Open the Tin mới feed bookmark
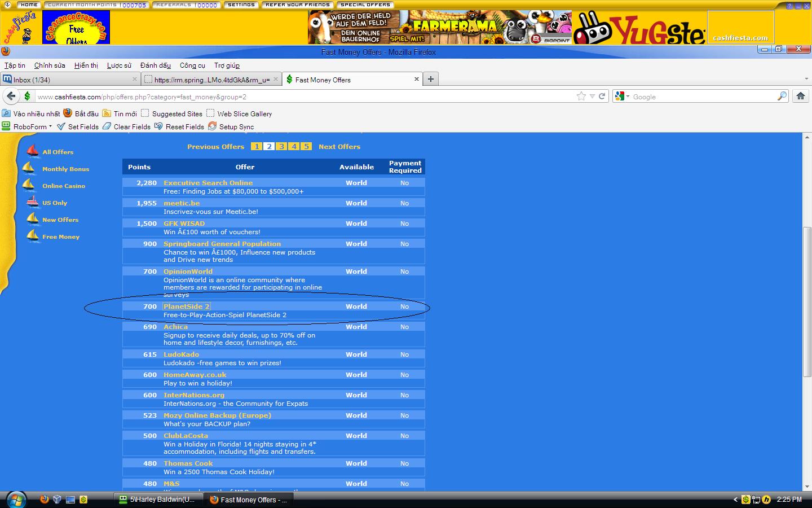The image size is (812, 508). 120,113
